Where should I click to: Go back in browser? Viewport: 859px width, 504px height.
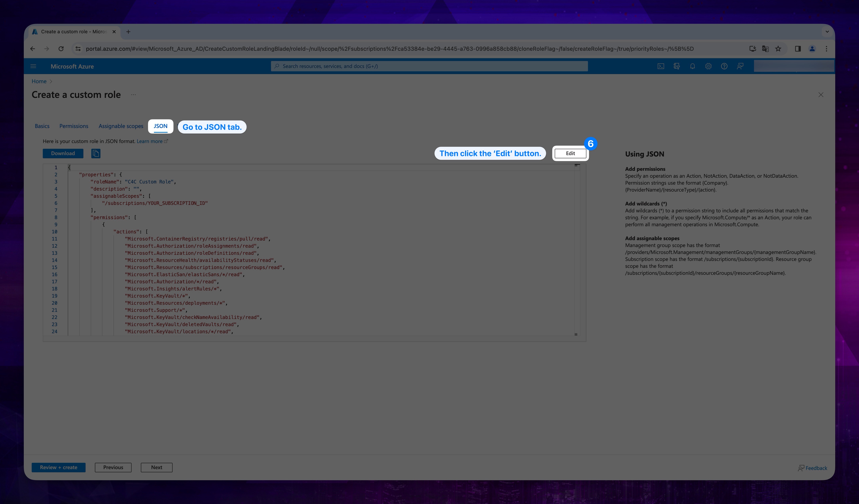[33, 49]
